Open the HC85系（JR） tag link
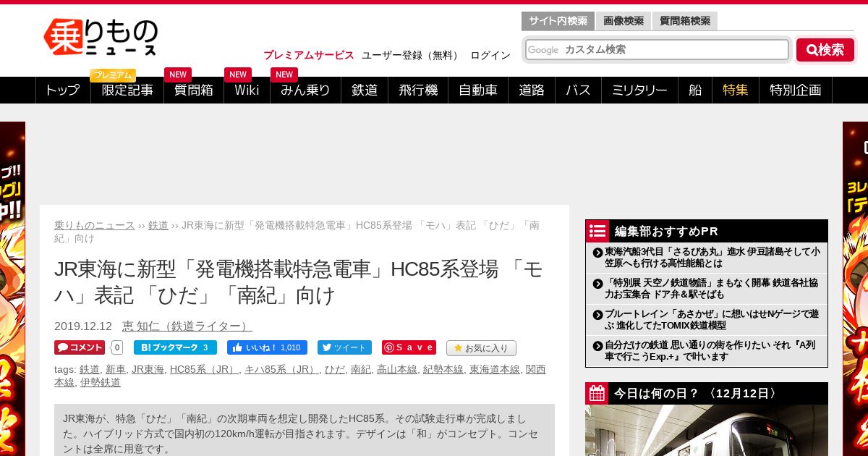Image resolution: width=868 pixels, height=456 pixels. pos(205,369)
